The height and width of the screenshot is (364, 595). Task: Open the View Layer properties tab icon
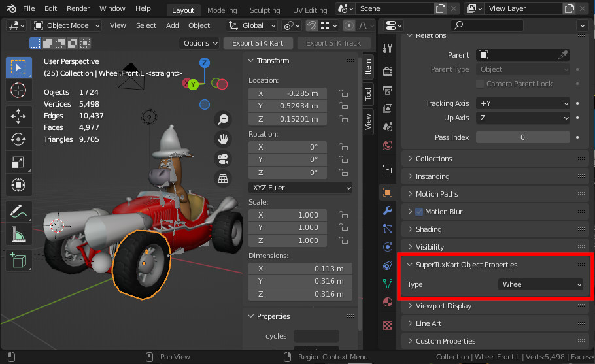388,108
